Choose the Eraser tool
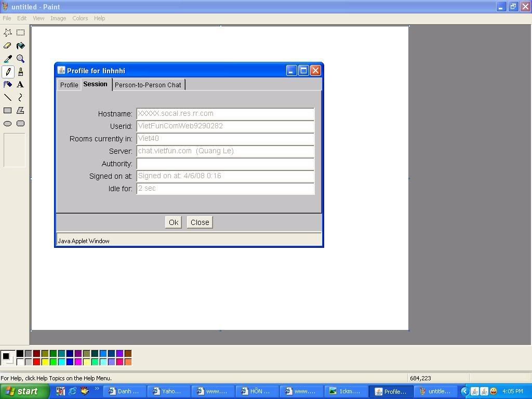Screen dimensions: 532x399 (x=7, y=46)
